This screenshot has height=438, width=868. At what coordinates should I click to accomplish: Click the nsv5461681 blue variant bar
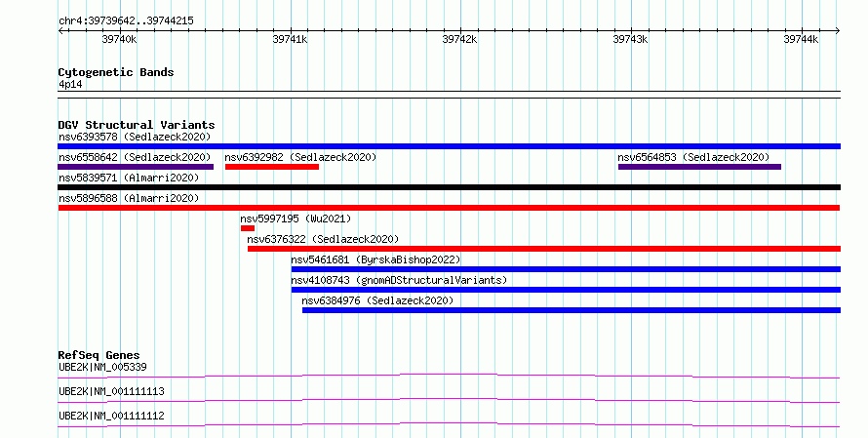tap(566, 269)
